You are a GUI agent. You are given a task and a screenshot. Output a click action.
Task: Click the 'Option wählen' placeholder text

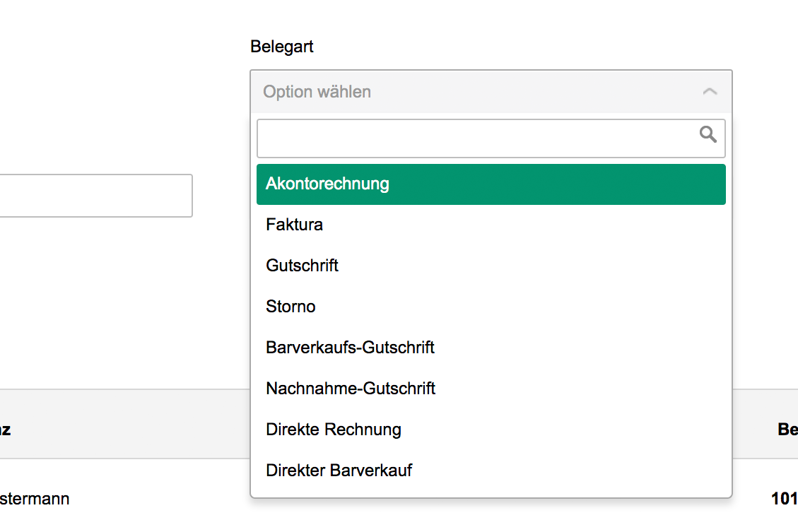coord(317,92)
